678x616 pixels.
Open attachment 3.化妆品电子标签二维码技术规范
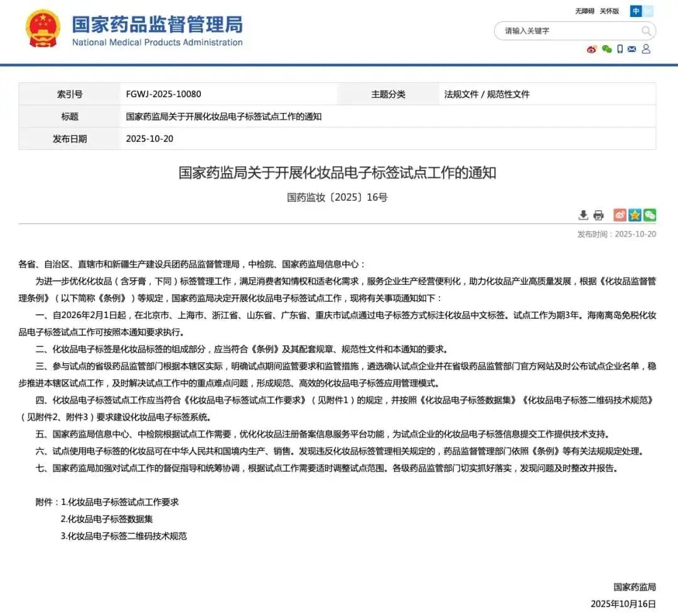tap(124, 536)
